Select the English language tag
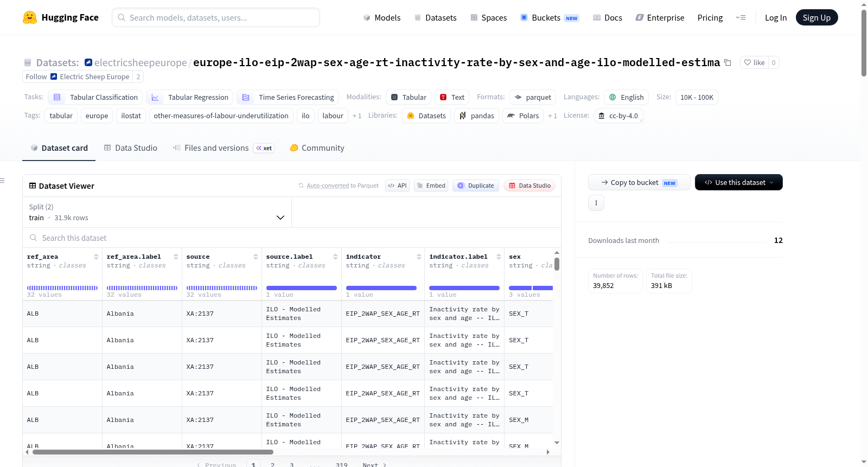868x467 pixels. 627,97
